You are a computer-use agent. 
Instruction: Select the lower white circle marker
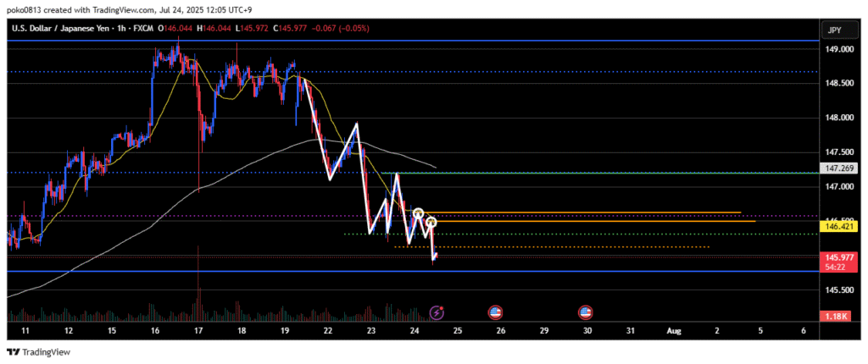click(431, 223)
